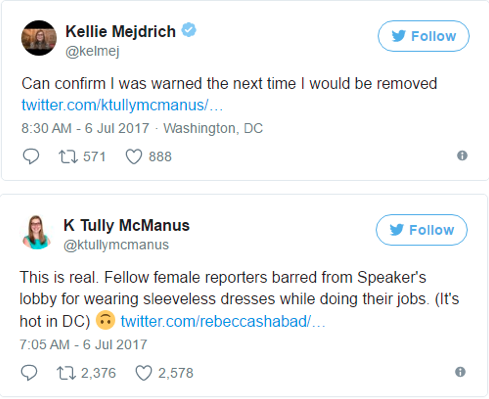Viewport: 489px width, 399px height.
Task: Retweet Kellie Mejdrich's tweet
Action: pos(68,156)
